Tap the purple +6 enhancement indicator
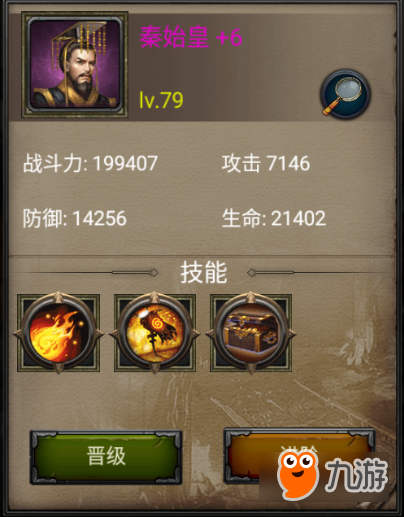Screen dimensions: 404x517 click(229, 37)
